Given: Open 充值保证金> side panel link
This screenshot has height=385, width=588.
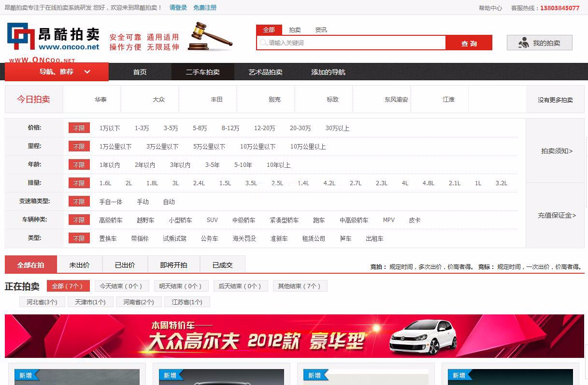Looking at the screenshot, I should coord(557,215).
